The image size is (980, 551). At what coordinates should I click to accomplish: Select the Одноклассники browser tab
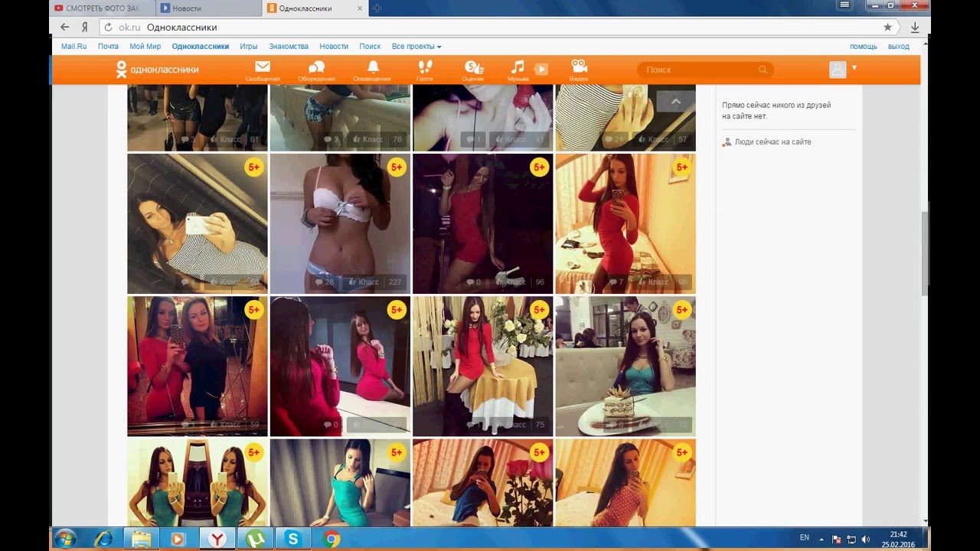(x=315, y=8)
